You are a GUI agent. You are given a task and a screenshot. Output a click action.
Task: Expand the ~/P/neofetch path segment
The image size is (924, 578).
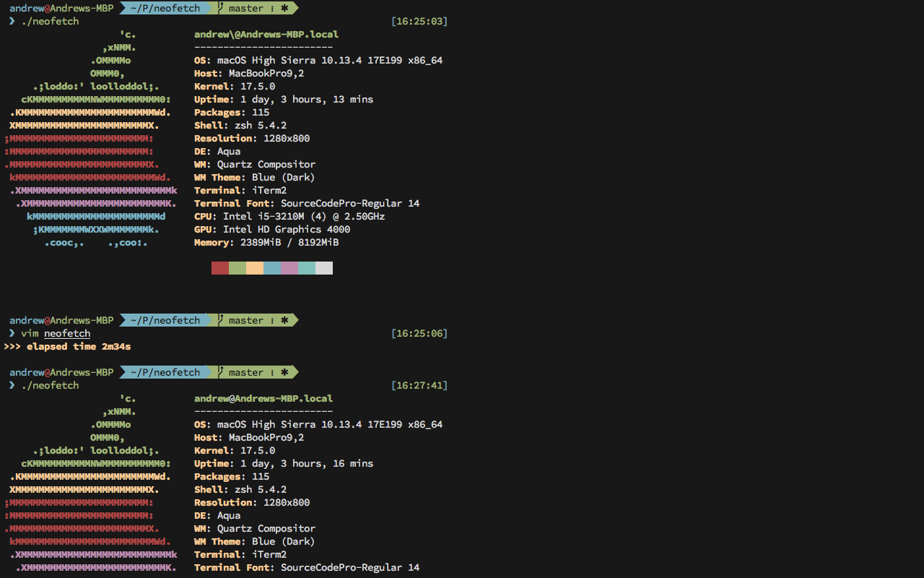point(167,7)
